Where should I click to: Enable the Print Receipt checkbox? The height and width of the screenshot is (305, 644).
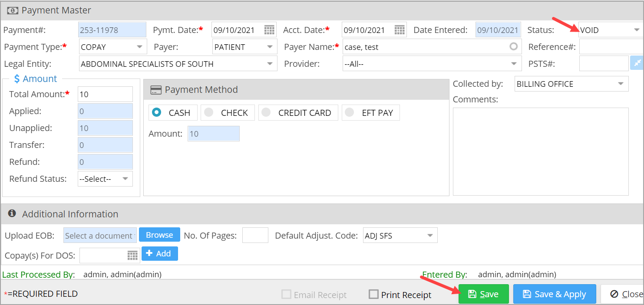(373, 295)
